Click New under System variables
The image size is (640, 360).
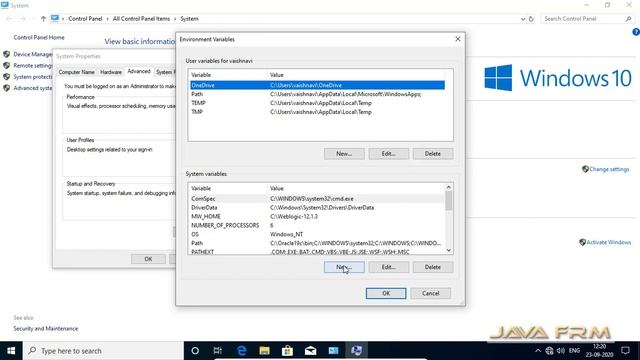click(344, 267)
